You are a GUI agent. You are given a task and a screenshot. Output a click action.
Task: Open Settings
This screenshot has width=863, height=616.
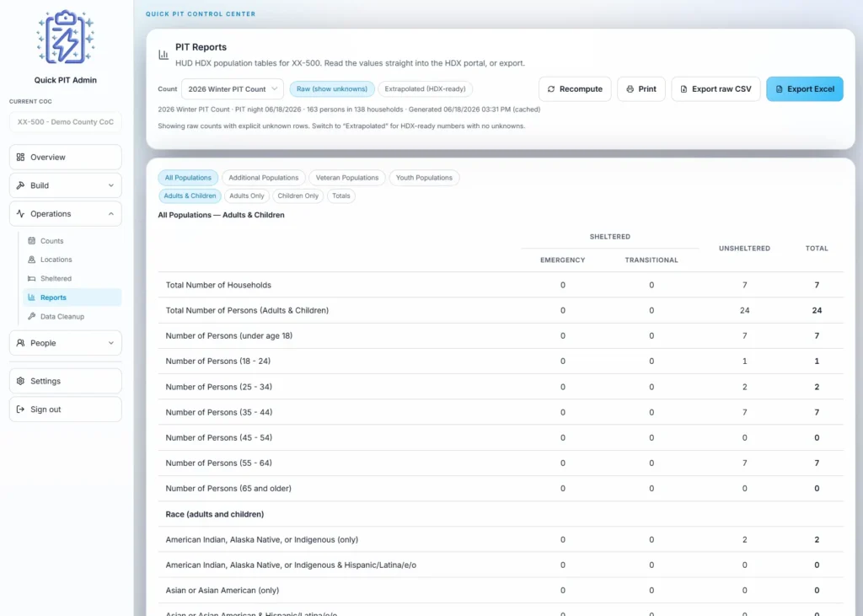(x=66, y=381)
